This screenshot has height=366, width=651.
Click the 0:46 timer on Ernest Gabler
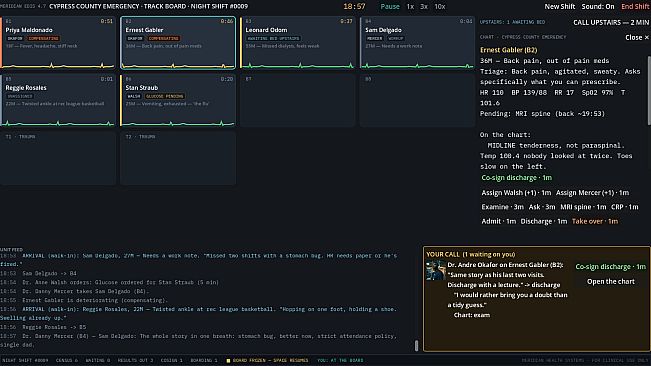pos(227,21)
